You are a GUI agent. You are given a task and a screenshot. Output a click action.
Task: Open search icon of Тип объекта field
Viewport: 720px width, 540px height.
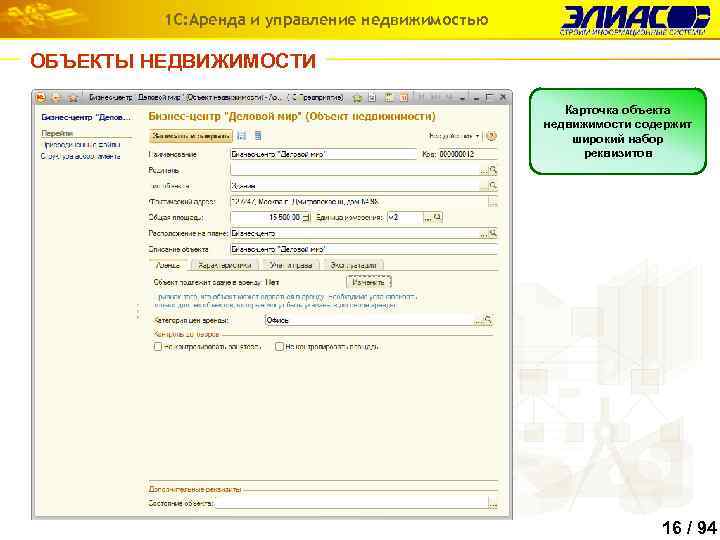point(493,186)
